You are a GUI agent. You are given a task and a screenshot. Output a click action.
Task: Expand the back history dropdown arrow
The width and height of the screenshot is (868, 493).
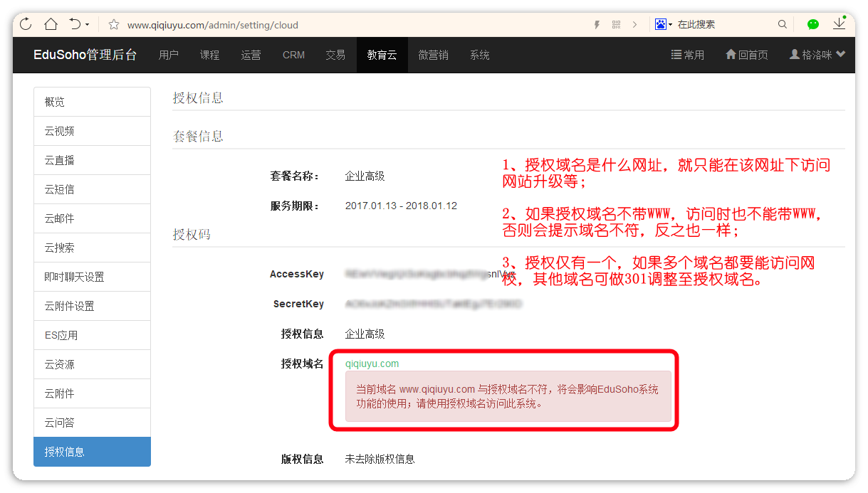click(x=88, y=25)
